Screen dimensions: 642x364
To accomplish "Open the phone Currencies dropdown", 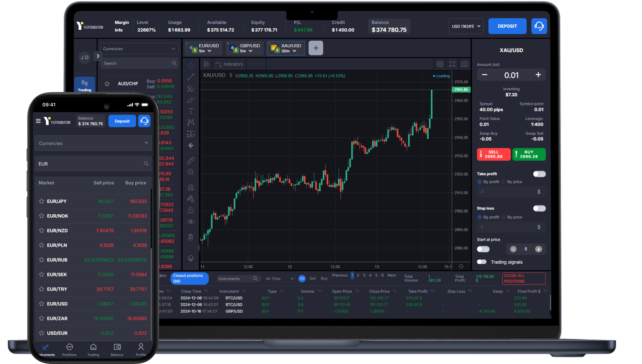I will [93, 143].
